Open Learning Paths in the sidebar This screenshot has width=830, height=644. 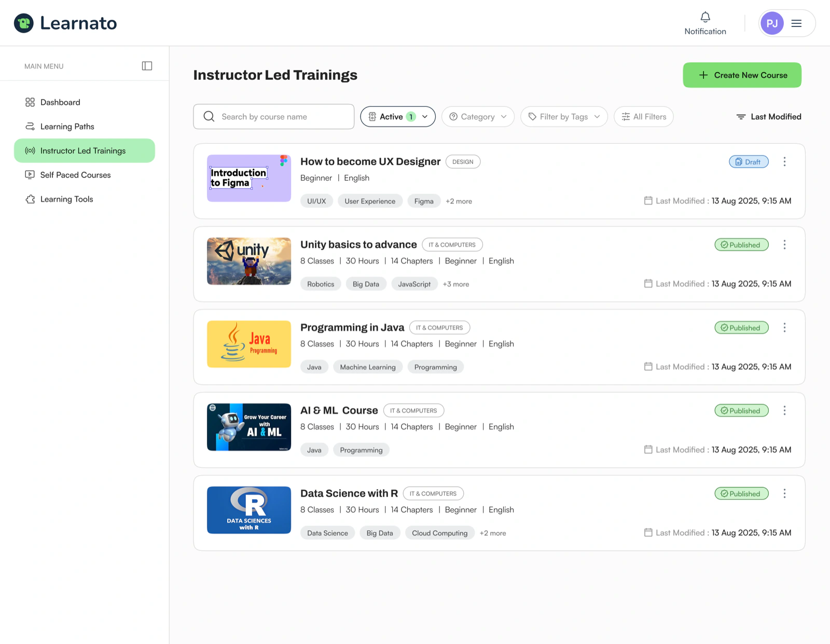[x=85, y=127]
